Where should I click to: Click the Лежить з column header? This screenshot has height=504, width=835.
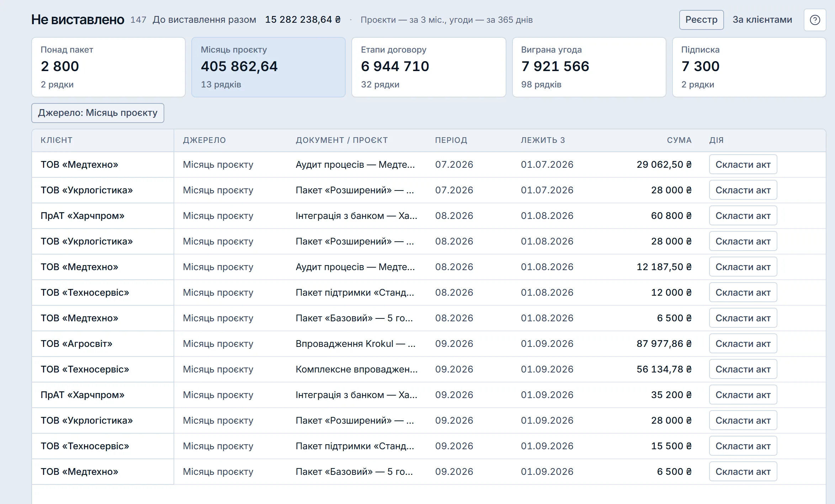[x=543, y=140]
